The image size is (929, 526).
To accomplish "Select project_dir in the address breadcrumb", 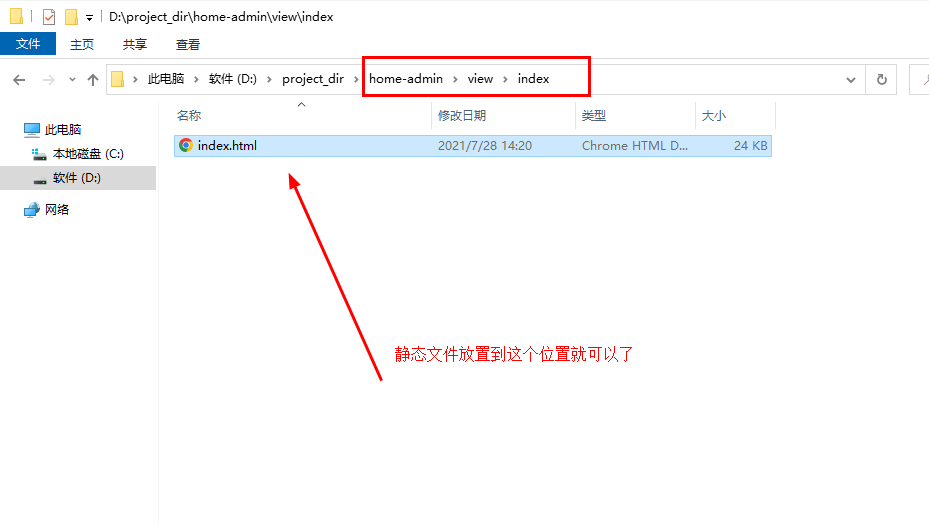I will click(x=313, y=79).
